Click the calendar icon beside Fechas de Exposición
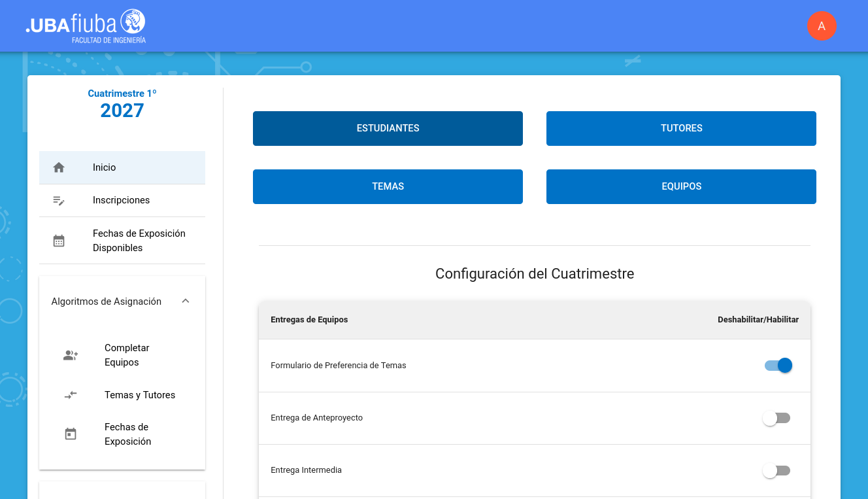The width and height of the screenshot is (868, 499). [71, 434]
